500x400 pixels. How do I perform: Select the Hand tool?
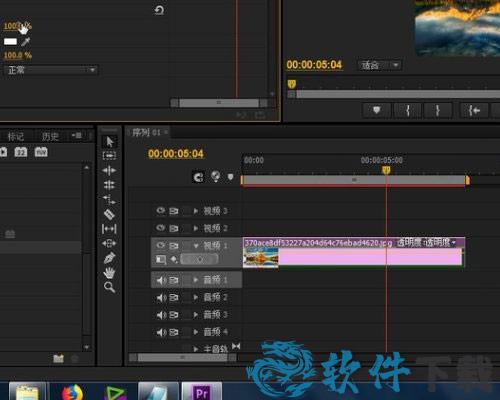coord(109,273)
